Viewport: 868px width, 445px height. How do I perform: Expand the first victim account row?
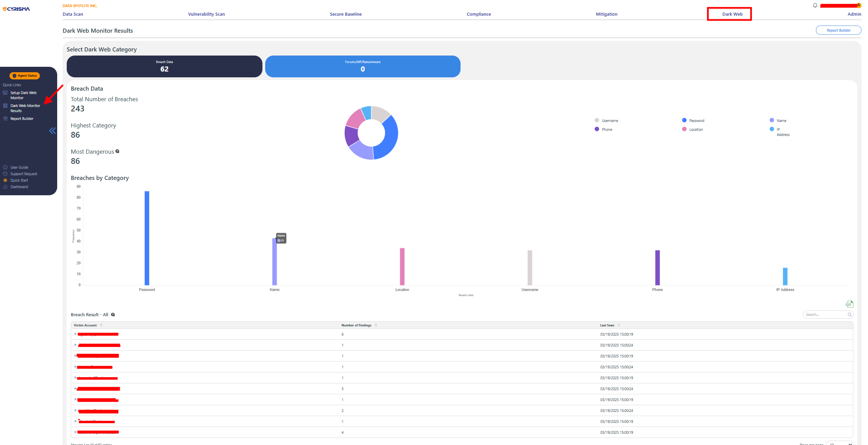[76, 334]
